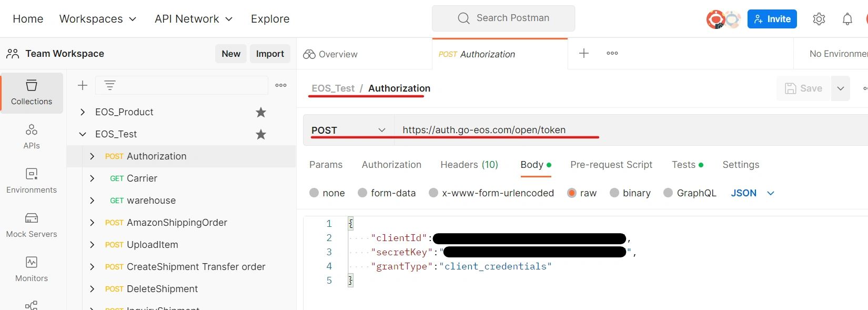Expand the warehouse request chevron
This screenshot has width=868, height=310.
[x=92, y=201]
